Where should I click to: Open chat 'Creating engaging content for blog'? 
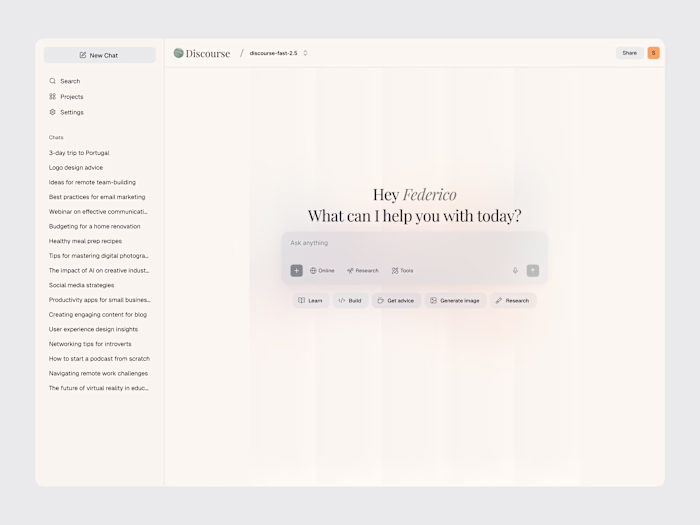click(98, 315)
